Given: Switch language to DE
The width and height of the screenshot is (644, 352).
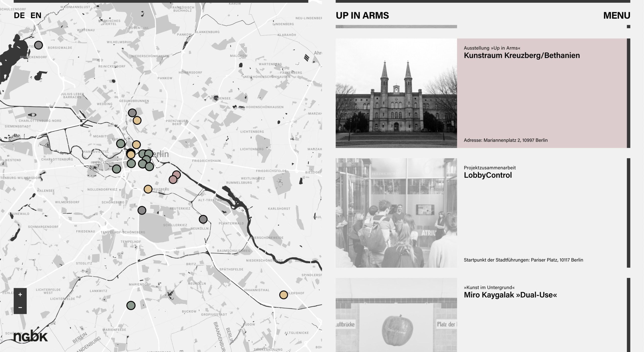Looking at the screenshot, I should tap(19, 15).
